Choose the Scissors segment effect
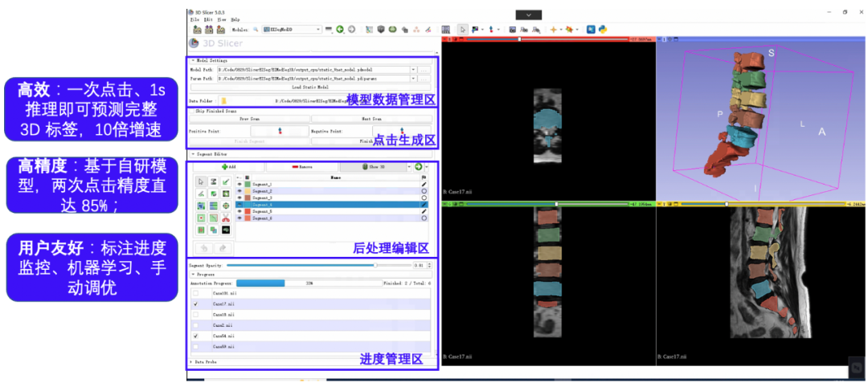 226,218
